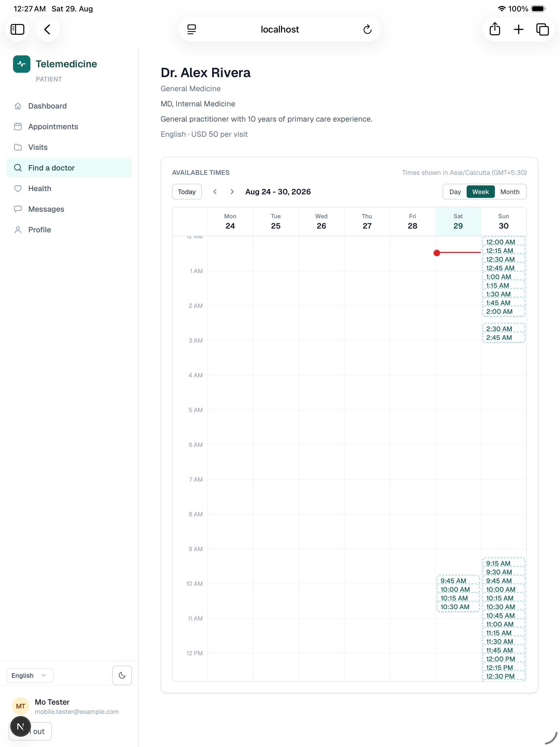The image size is (560, 747).
Task: Open Messages from the sidebar
Action: [69, 209]
